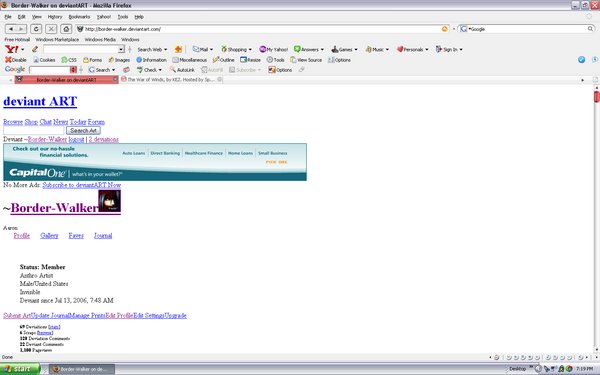Click Subscribe to deviantART Now link
This screenshot has height=375, width=600.
82,185
